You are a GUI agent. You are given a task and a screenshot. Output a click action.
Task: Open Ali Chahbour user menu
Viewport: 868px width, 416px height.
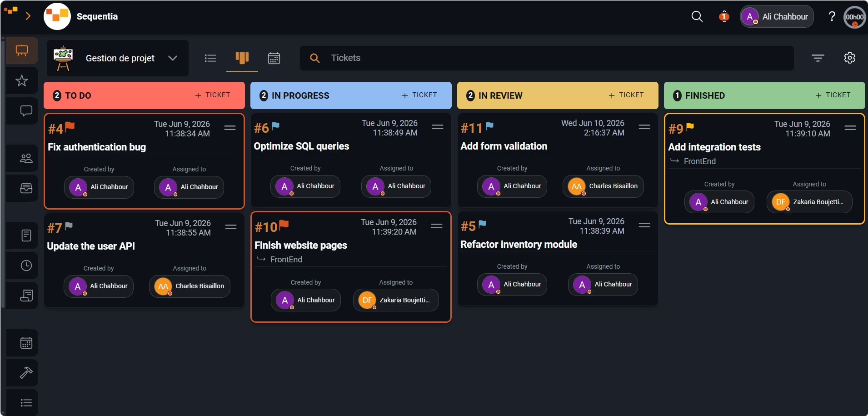(x=777, y=17)
